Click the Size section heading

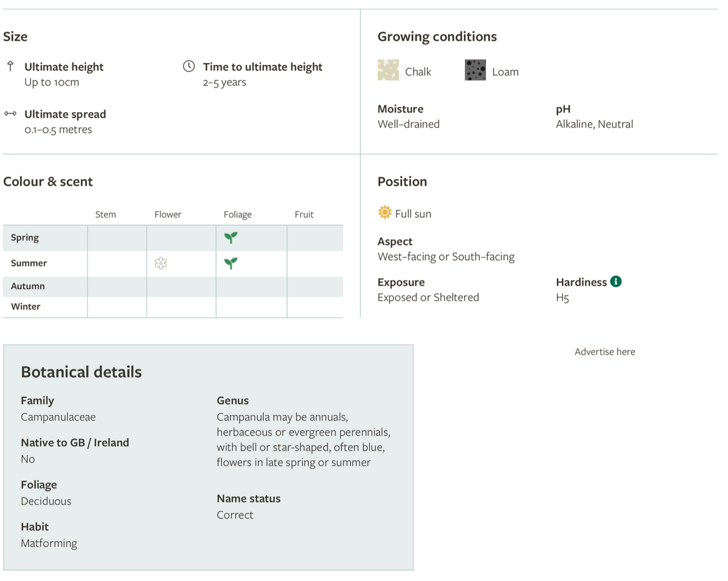(15, 36)
